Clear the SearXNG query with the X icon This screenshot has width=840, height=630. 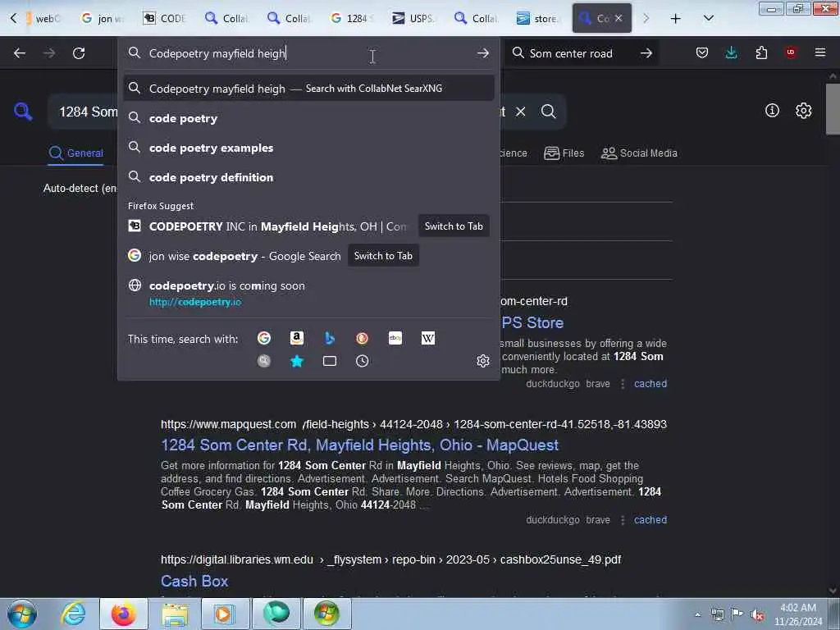[520, 112]
